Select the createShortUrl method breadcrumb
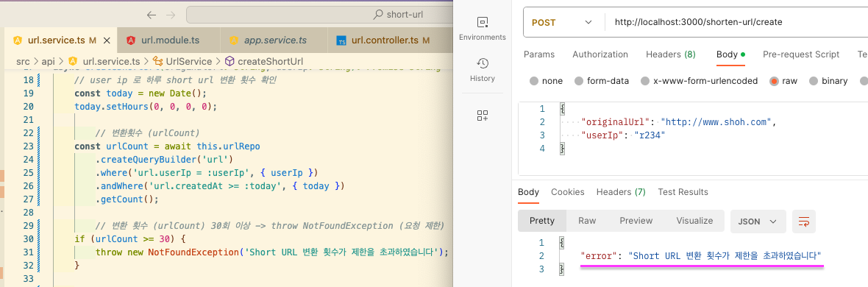The image size is (868, 287). coord(271,61)
